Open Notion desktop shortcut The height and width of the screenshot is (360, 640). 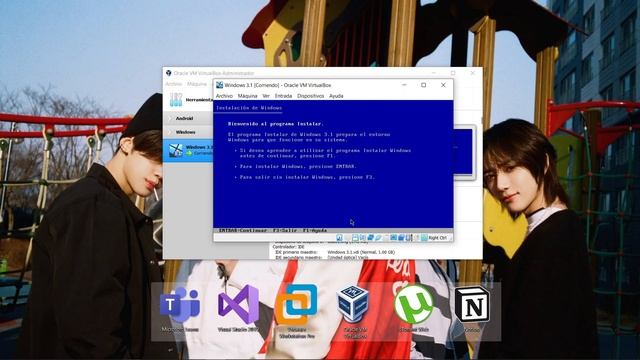472,309
